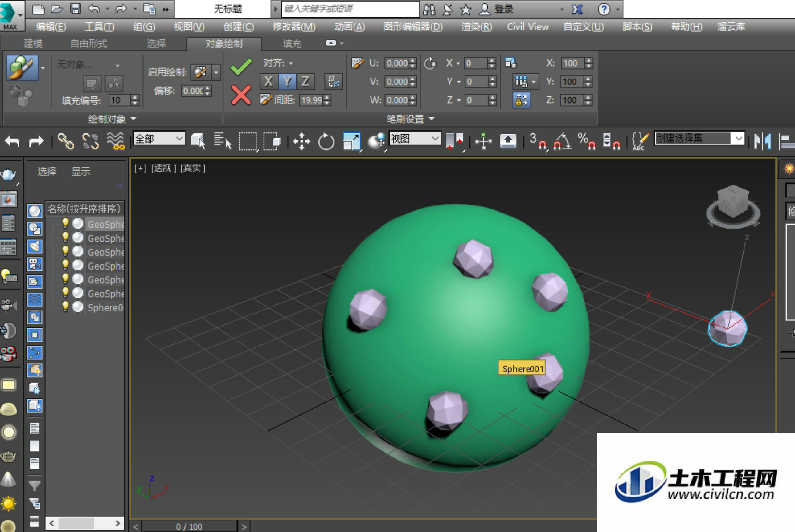Click the binoculars search icon
795x532 pixels.
429,9
